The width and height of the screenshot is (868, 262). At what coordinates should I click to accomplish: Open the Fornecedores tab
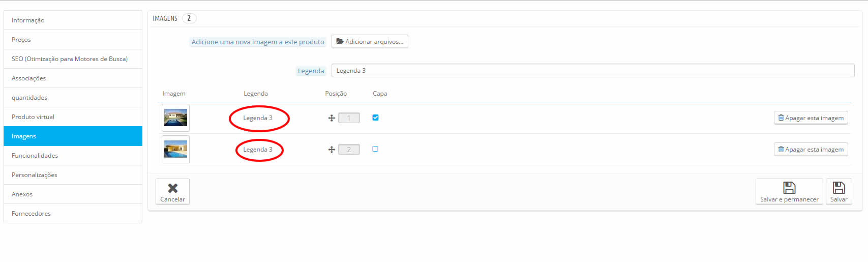(x=73, y=214)
